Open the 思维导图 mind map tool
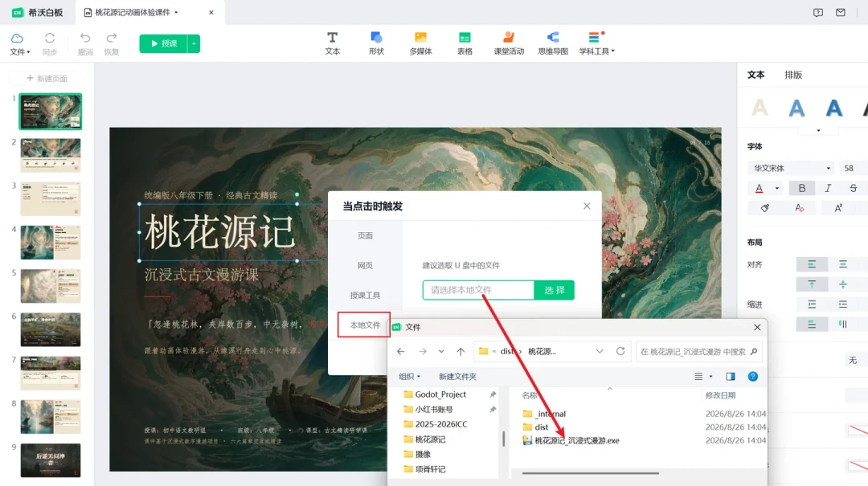The width and height of the screenshot is (868, 486). 553,43
